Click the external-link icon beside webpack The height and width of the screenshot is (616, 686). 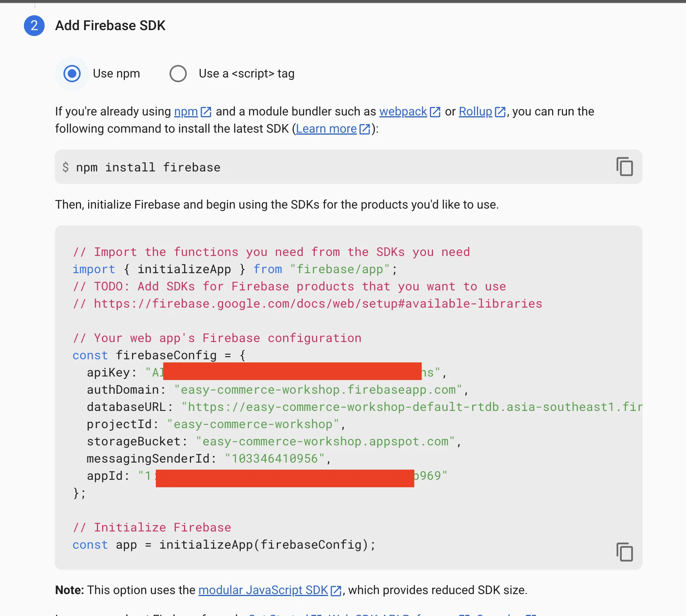point(435,112)
